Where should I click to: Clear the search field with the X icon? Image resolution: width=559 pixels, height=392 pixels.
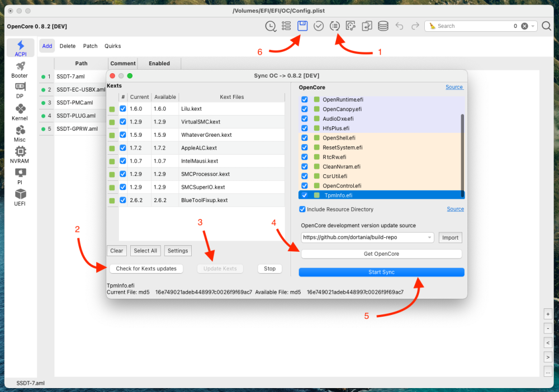click(524, 26)
